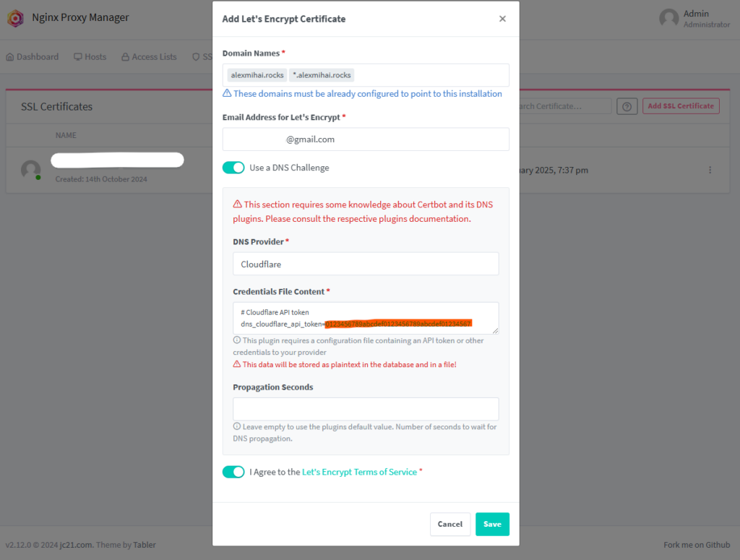Click the warning icon beside Certbot notice
The image size is (740, 560).
(x=237, y=204)
